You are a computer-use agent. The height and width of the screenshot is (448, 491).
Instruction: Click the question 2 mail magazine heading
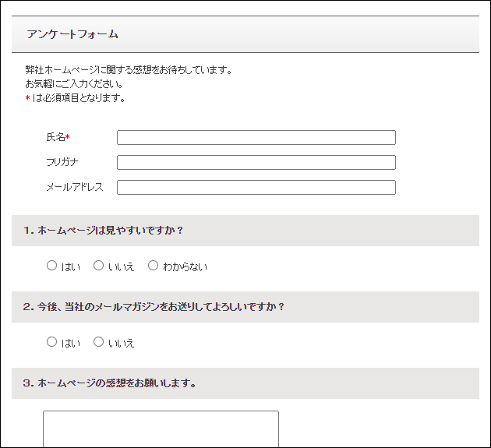coord(154,307)
